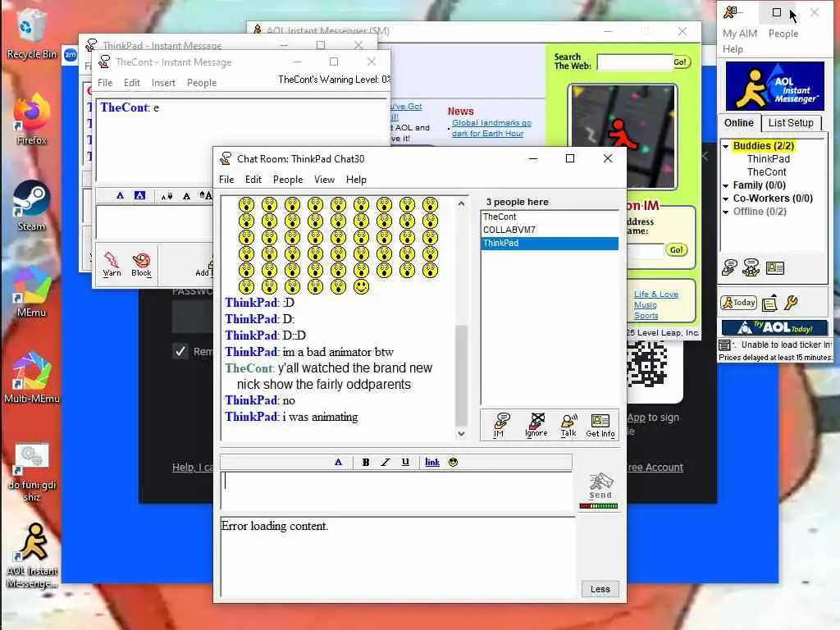Open View menu in Chat Room window
840x630 pixels.
coord(324,180)
